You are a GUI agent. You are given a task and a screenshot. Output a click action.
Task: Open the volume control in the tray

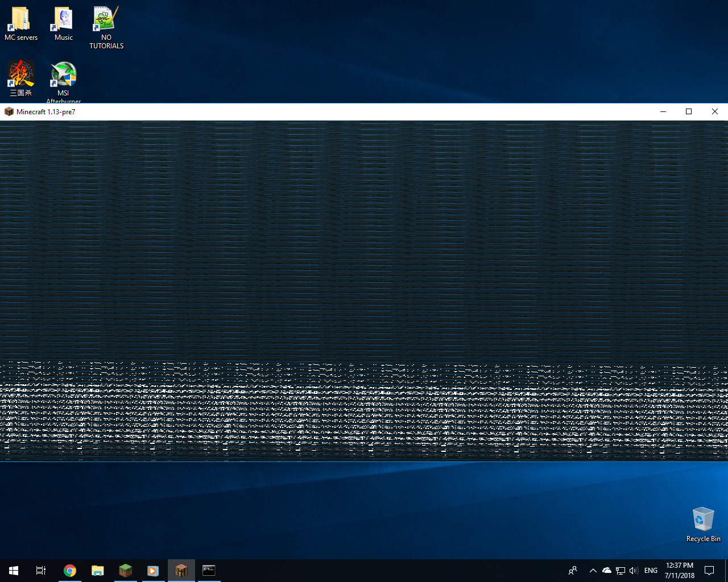(634, 571)
